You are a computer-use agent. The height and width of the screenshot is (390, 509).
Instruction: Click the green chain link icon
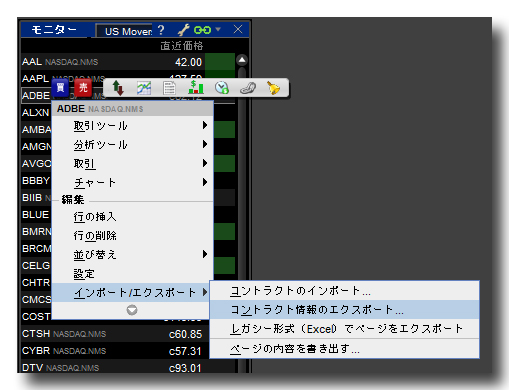tap(202, 30)
